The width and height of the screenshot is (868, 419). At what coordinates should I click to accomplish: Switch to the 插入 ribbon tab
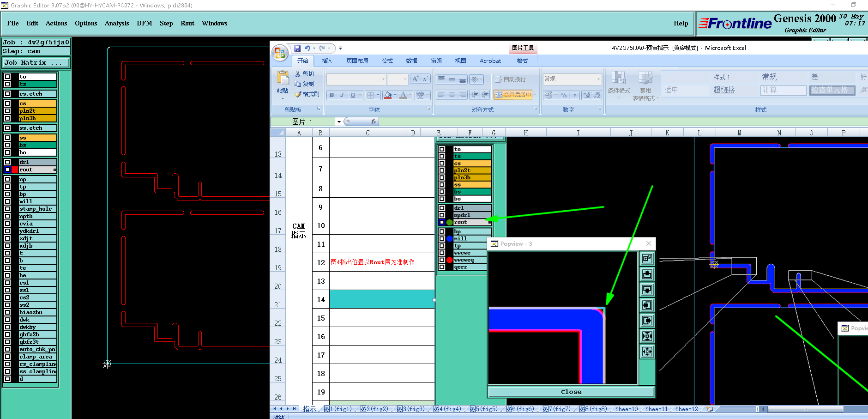(x=327, y=61)
